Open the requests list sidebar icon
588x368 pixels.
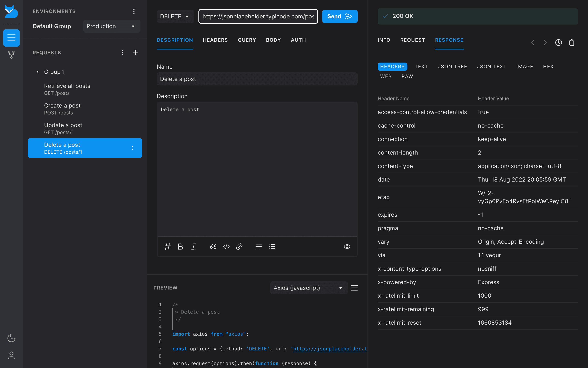click(x=11, y=38)
